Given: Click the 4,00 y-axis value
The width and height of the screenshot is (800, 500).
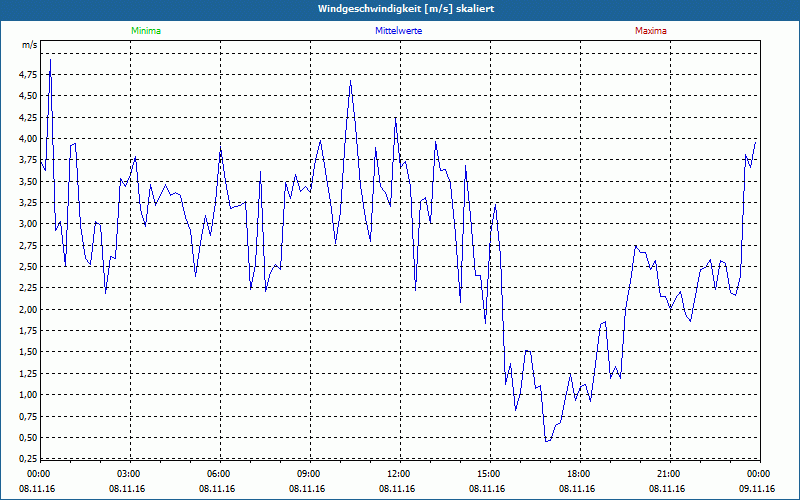Looking at the screenshot, I should 28,138.
